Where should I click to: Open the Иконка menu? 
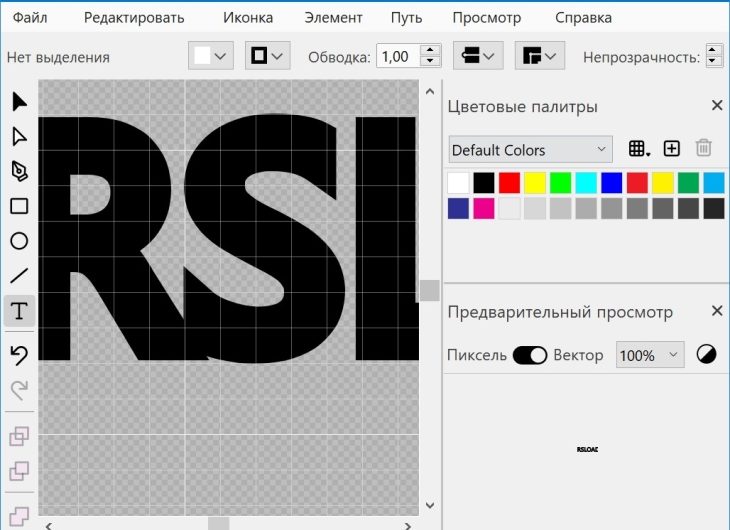(248, 18)
